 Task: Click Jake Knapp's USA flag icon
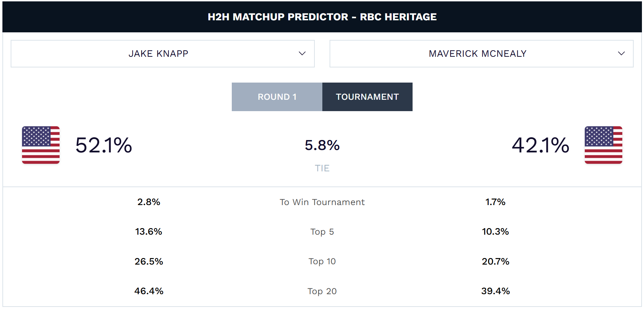(41, 145)
